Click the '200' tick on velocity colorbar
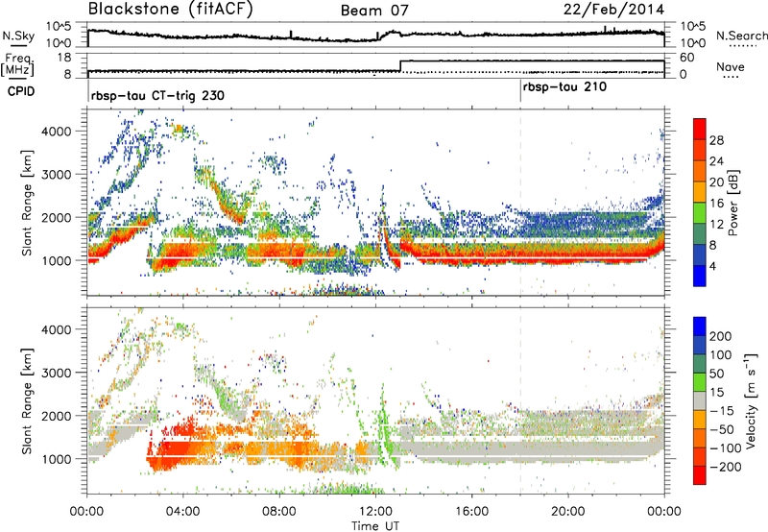The width and height of the screenshot is (768, 532). [721, 336]
